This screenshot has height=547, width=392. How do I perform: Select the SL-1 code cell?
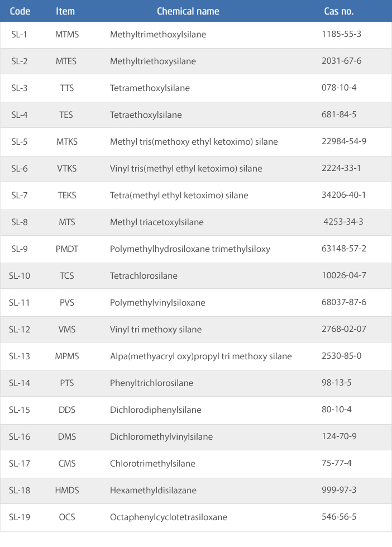coord(20,35)
